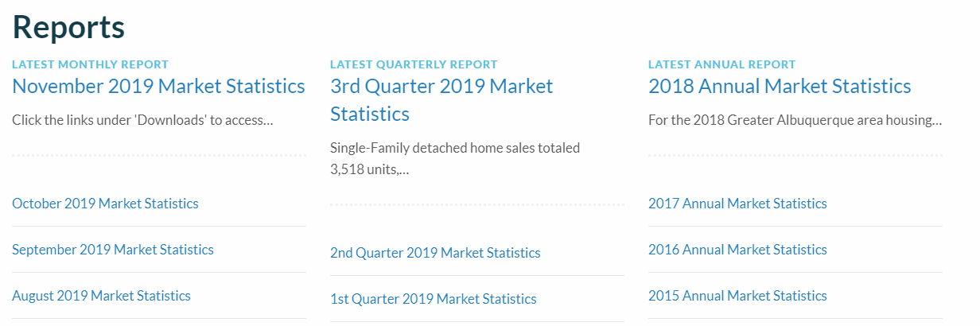Click the dotted divider under monthly report
The image size is (980, 326).
pos(159,156)
